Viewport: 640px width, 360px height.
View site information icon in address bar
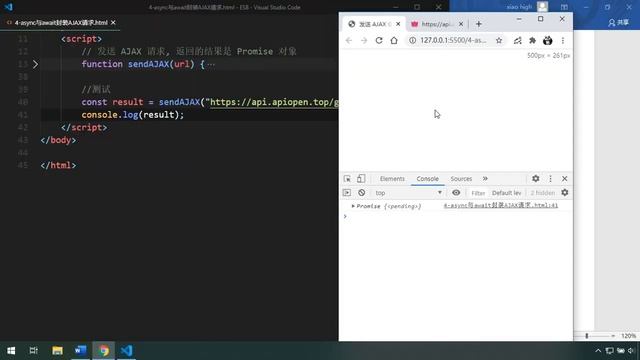[x=413, y=40]
